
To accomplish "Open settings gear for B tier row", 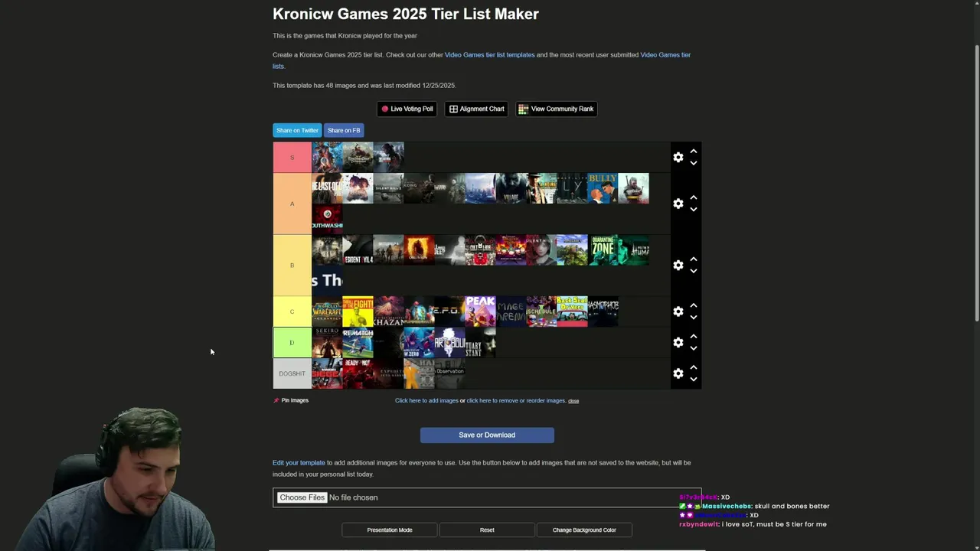I will pos(678,265).
